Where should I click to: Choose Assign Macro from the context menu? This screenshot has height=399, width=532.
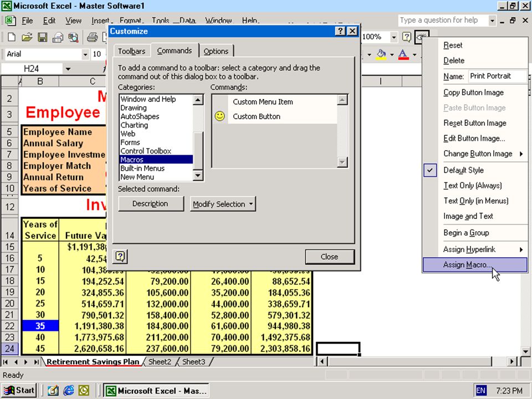pyautogui.click(x=475, y=265)
